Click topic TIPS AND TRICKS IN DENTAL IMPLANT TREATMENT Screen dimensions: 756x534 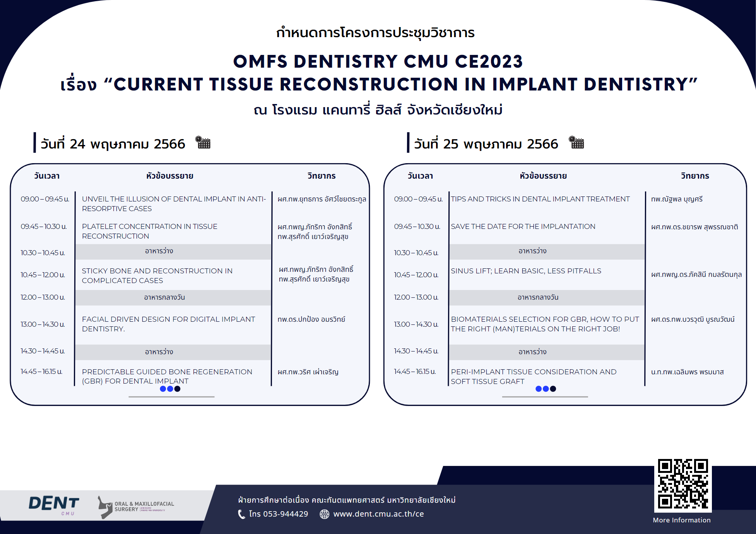click(540, 199)
